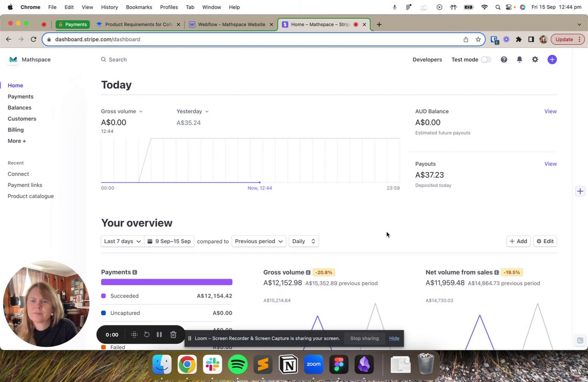View the AUD Balance details
The image size is (588, 382).
click(x=550, y=111)
